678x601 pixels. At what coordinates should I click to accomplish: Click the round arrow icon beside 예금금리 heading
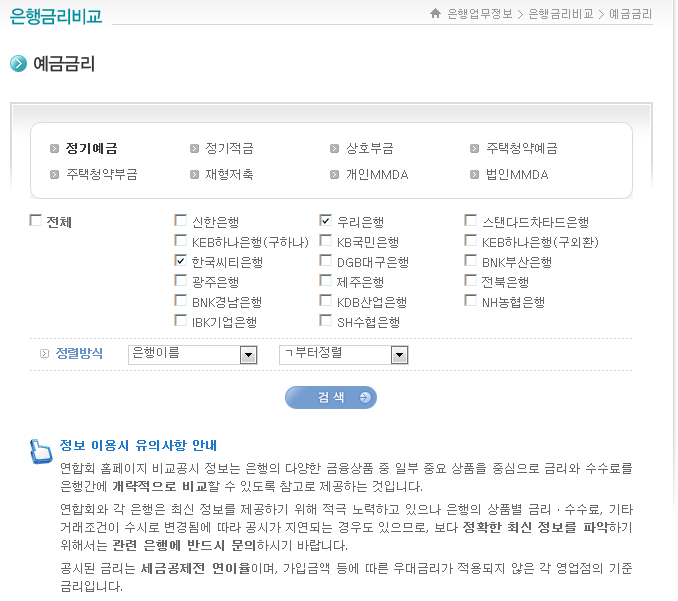19,64
